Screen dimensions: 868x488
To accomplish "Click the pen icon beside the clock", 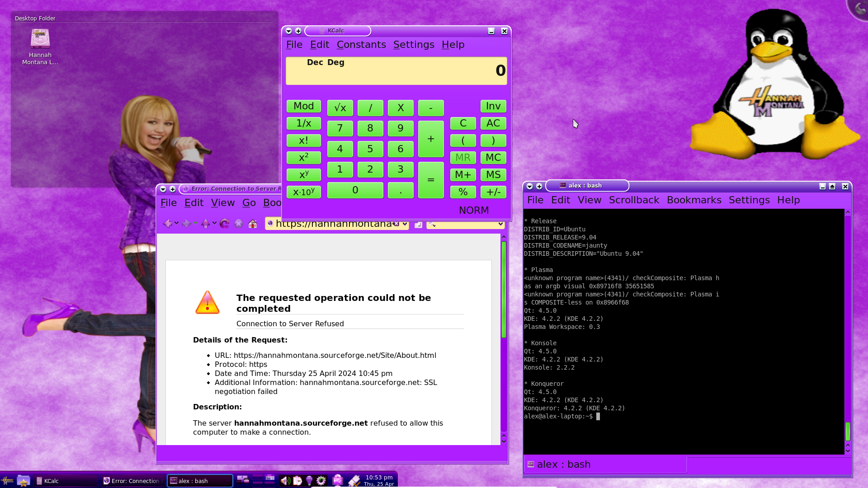I will [354, 481].
